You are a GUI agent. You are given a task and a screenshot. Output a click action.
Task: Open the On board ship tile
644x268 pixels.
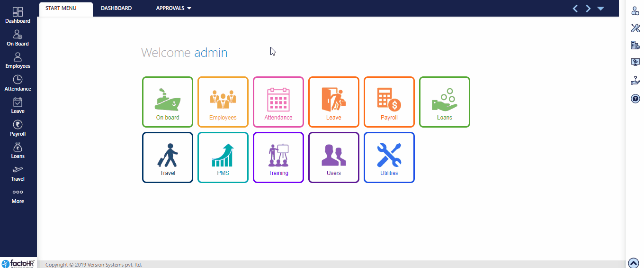click(x=168, y=102)
